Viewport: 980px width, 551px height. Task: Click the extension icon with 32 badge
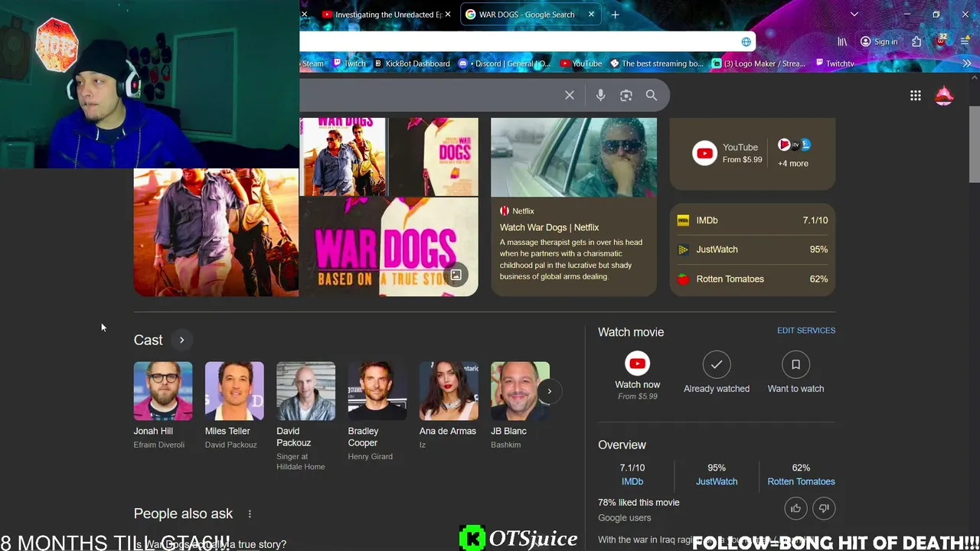coord(942,41)
